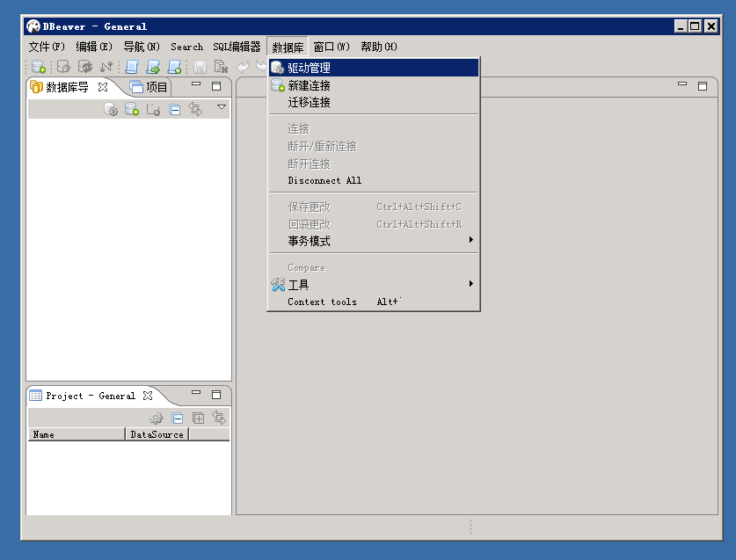Close the Project - General tab
This screenshot has height=560, width=736.
pyautogui.click(x=148, y=396)
